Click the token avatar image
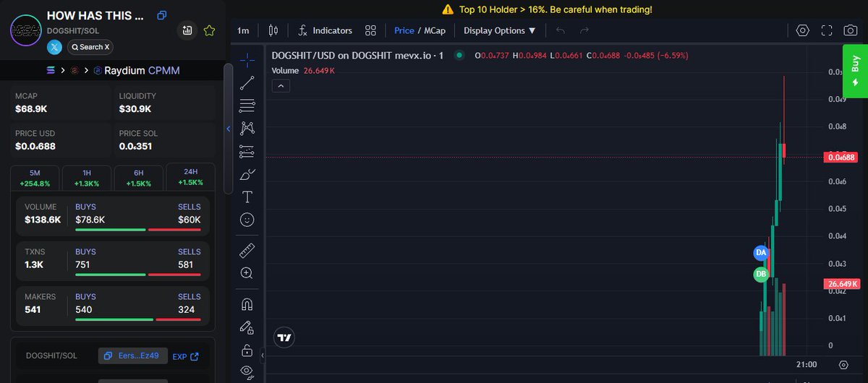This screenshot has height=383, width=868. pos(25,30)
